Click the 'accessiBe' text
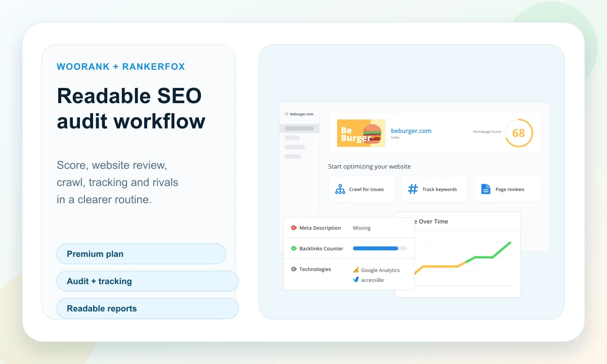The height and width of the screenshot is (364, 607). pyautogui.click(x=372, y=280)
